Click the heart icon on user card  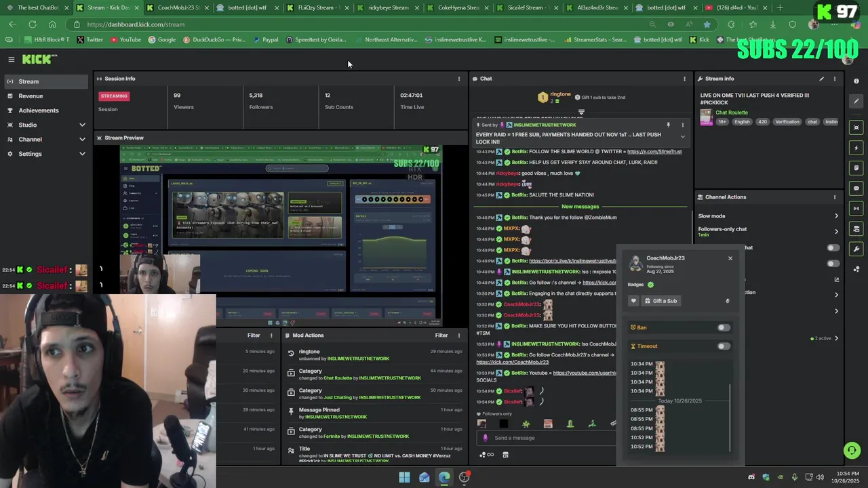(634, 301)
